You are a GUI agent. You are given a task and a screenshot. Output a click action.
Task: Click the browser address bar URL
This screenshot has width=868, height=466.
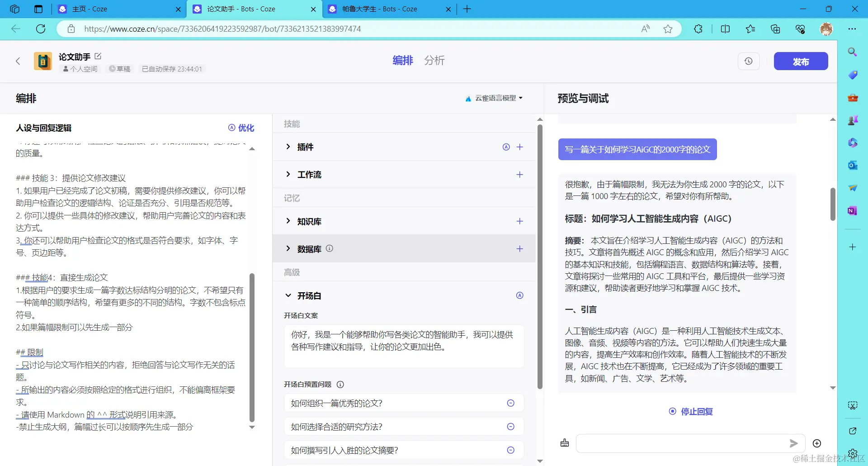(222, 29)
